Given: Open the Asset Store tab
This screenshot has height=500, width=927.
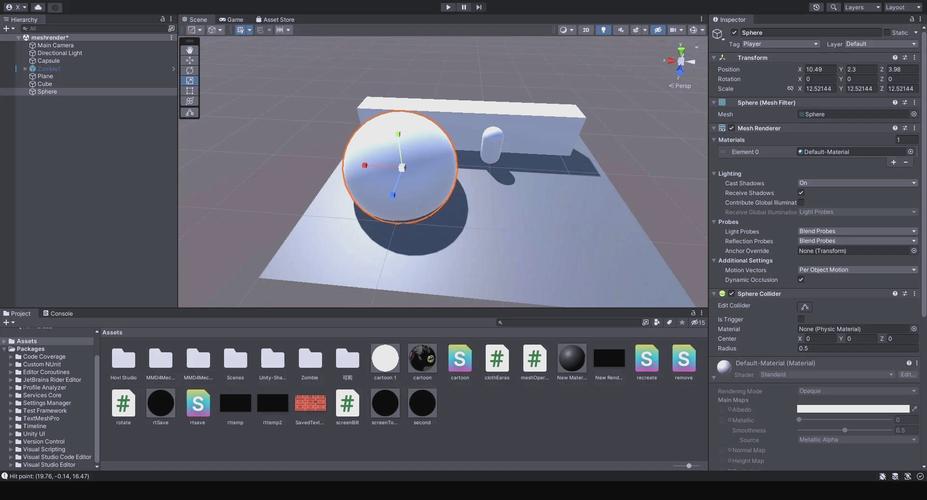Looking at the screenshot, I should [275, 20].
